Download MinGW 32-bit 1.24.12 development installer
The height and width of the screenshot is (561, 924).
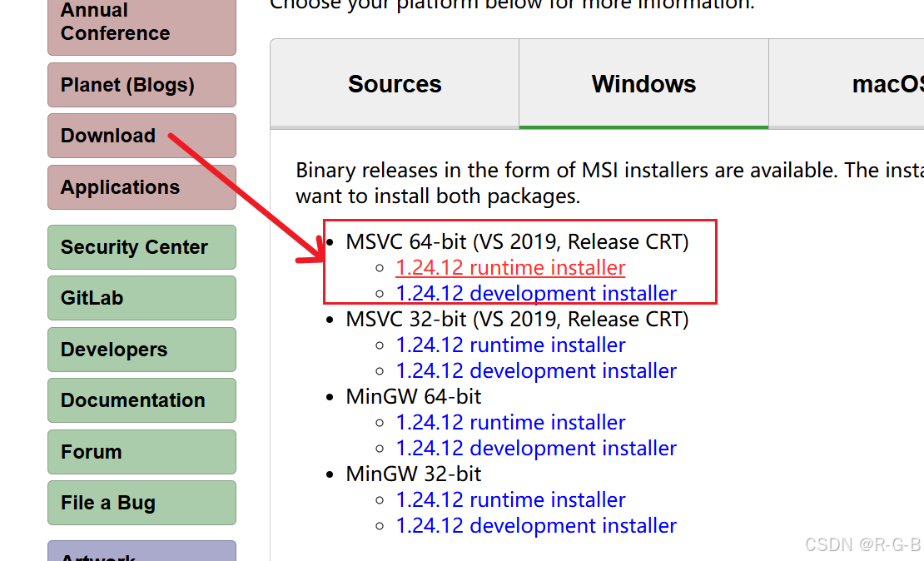click(536, 525)
